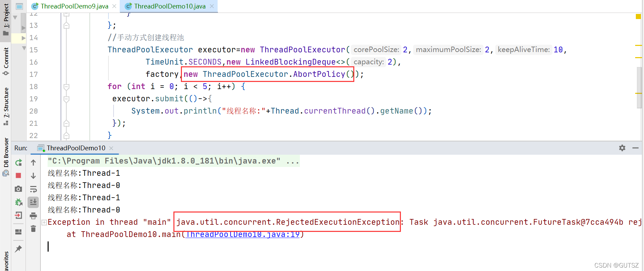This screenshot has width=644, height=271.
Task: Click the yellow inspection status indicator
Action: click(638, 16)
